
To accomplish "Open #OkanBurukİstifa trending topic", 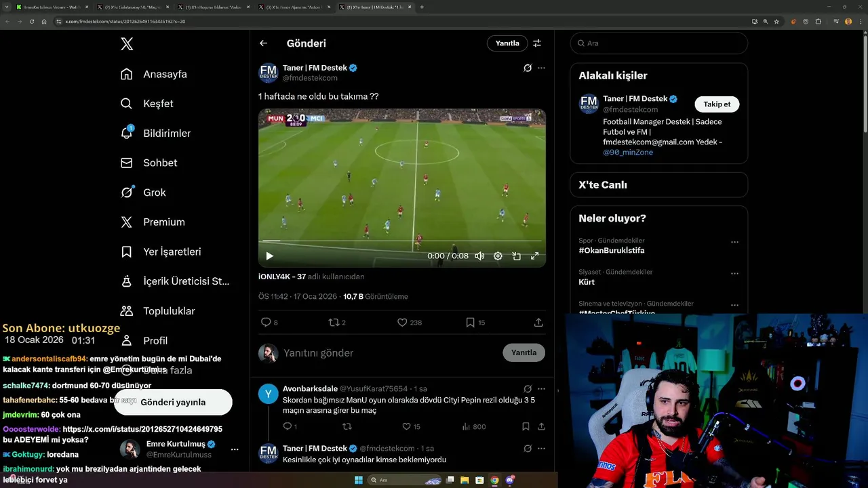I will [x=612, y=251].
